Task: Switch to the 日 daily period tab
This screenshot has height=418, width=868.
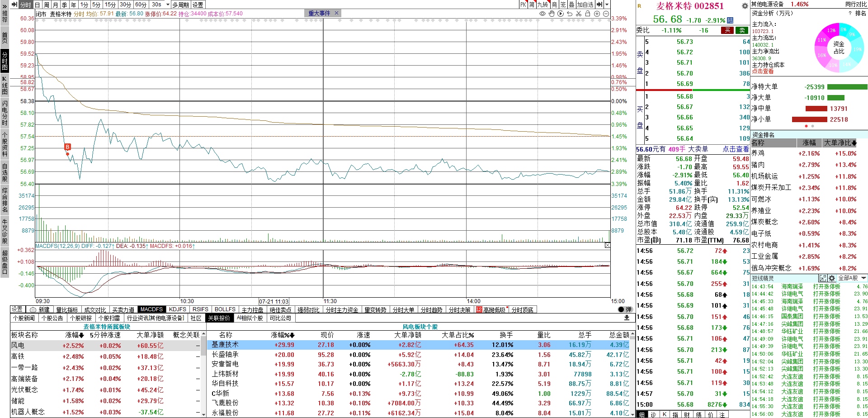Action: (38, 5)
